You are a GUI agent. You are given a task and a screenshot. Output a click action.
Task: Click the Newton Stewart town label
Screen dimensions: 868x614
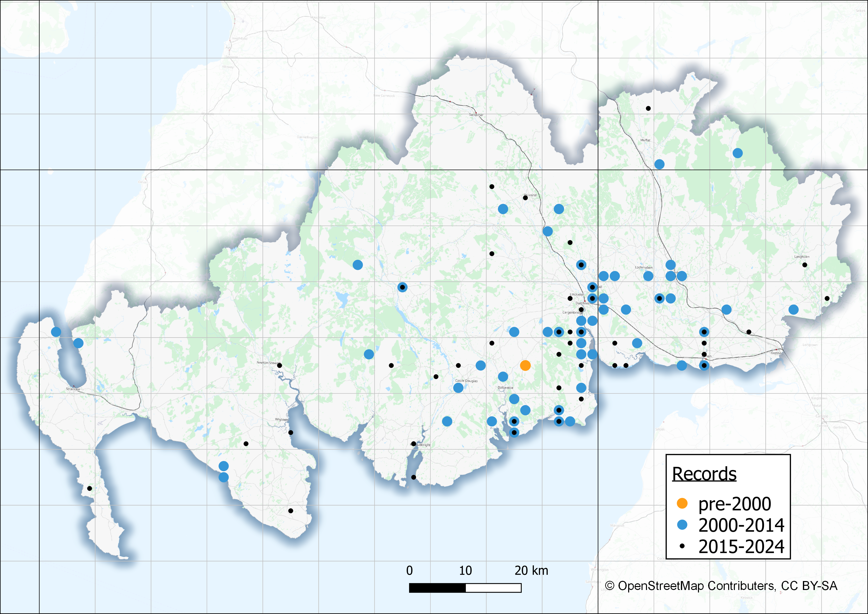(x=268, y=362)
